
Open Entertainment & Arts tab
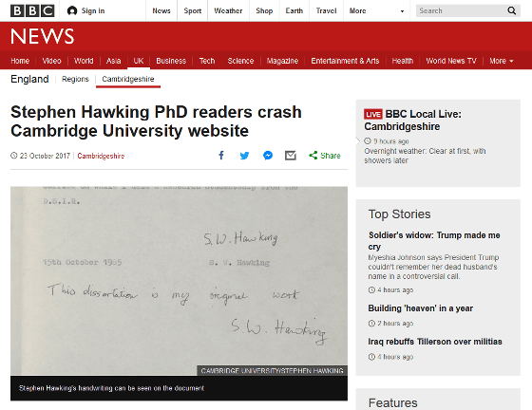(345, 61)
